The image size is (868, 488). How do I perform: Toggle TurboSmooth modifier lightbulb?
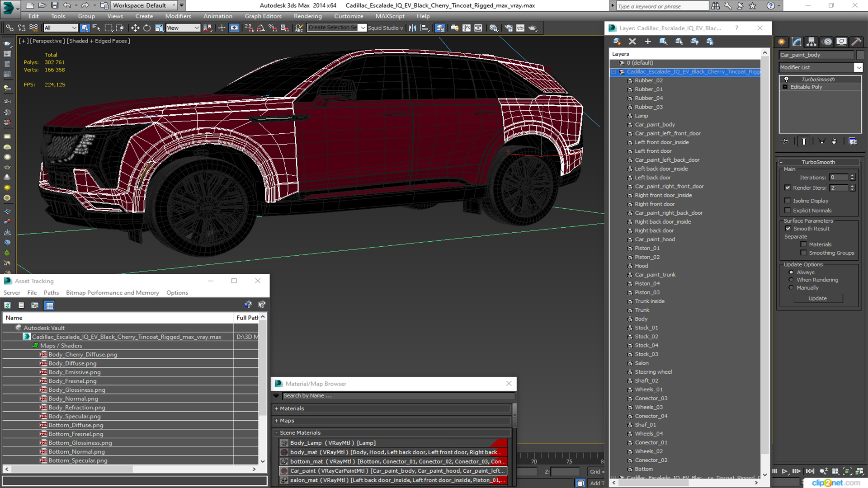click(x=786, y=79)
